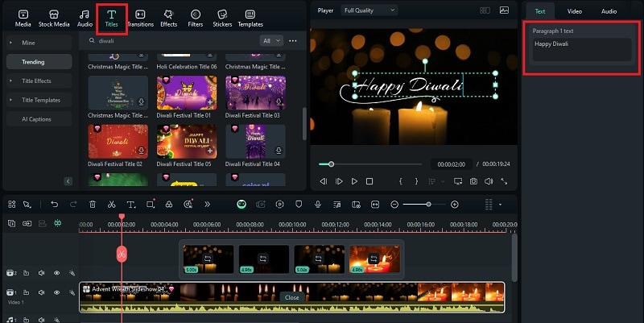This screenshot has width=644, height=323.
Task: Zoom out the timeline
Action: (394, 205)
